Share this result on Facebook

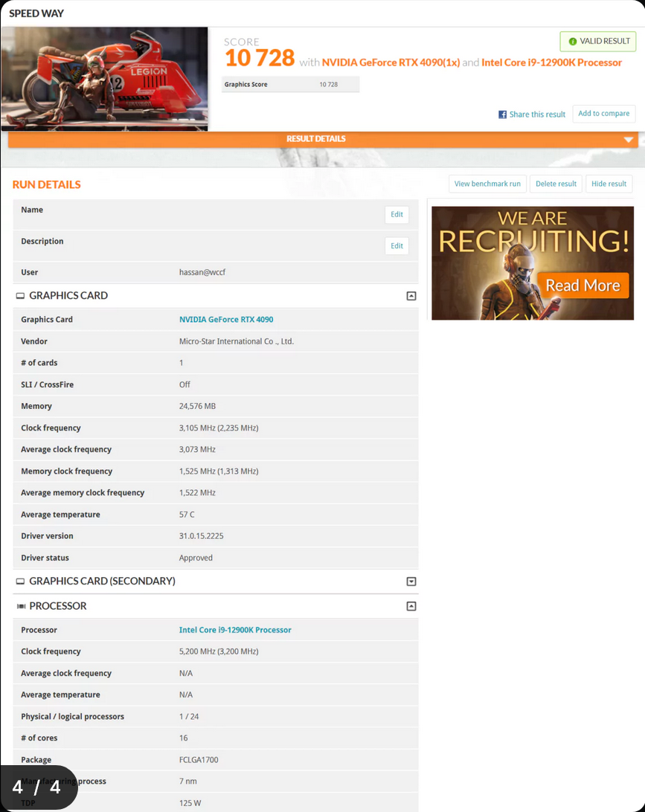[531, 115]
